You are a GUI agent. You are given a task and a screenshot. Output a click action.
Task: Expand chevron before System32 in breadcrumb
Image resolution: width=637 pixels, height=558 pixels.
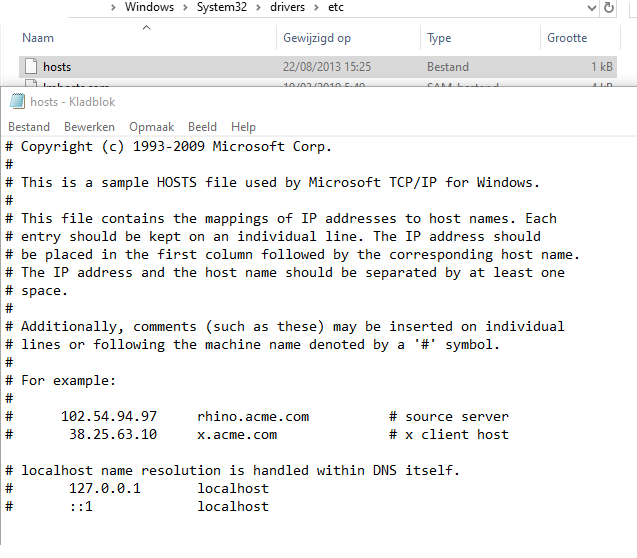[185, 7]
